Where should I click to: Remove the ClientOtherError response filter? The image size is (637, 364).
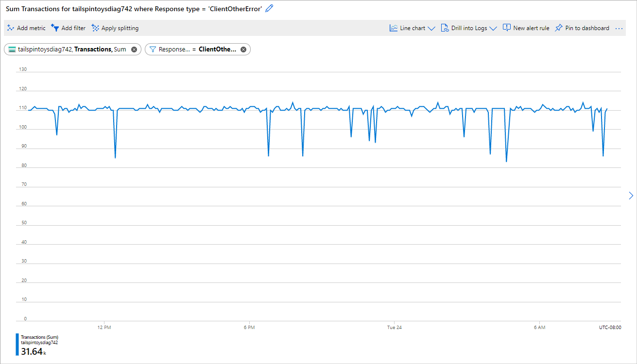point(243,50)
